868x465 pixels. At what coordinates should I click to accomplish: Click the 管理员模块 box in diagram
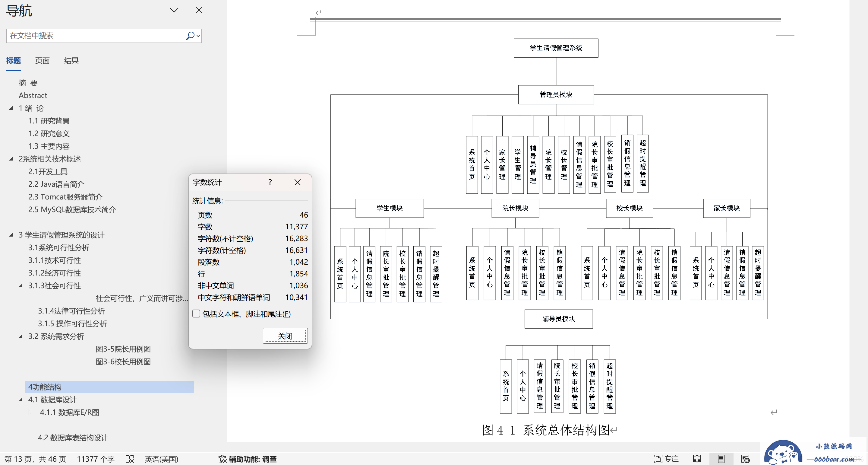pyautogui.click(x=556, y=94)
